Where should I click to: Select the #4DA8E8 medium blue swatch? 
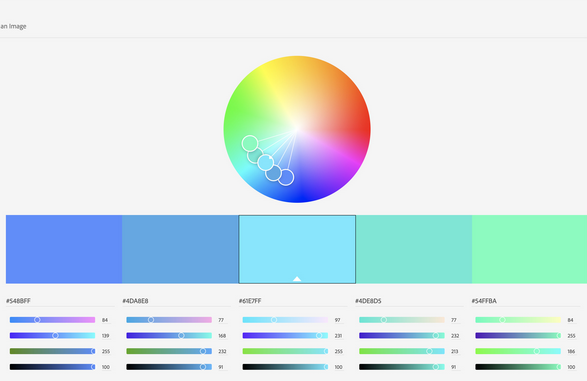(x=180, y=249)
